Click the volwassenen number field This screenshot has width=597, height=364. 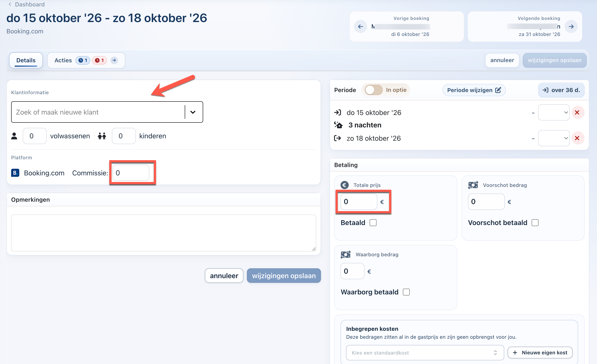click(35, 136)
